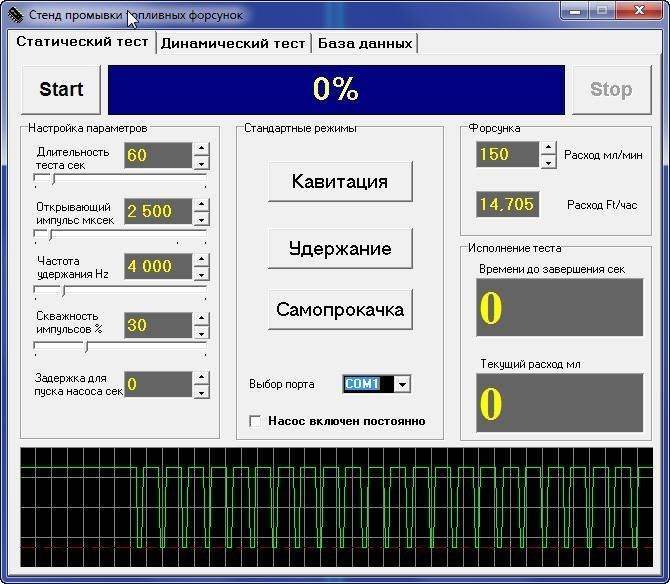The height and width of the screenshot is (584, 670).
Task: Click the 'Кавитация' mode button
Action: click(x=340, y=182)
